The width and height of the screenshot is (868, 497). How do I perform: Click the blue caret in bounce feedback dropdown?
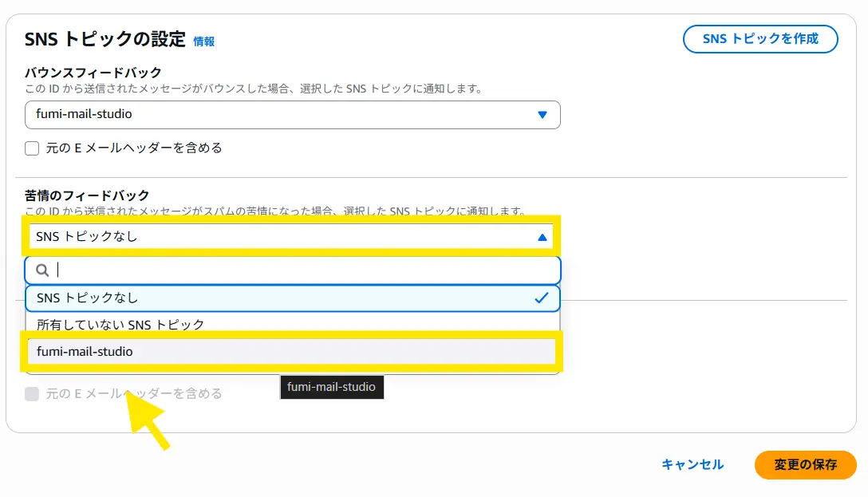pos(542,115)
